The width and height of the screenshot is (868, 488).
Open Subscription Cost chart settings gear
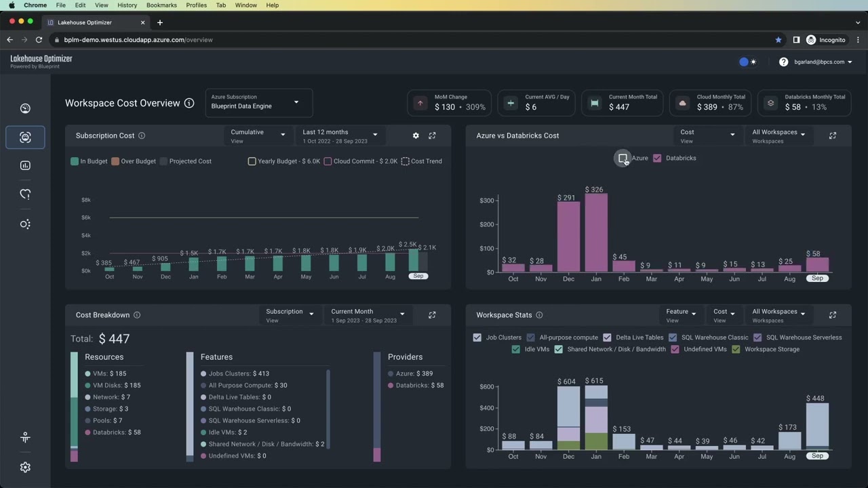(x=416, y=136)
